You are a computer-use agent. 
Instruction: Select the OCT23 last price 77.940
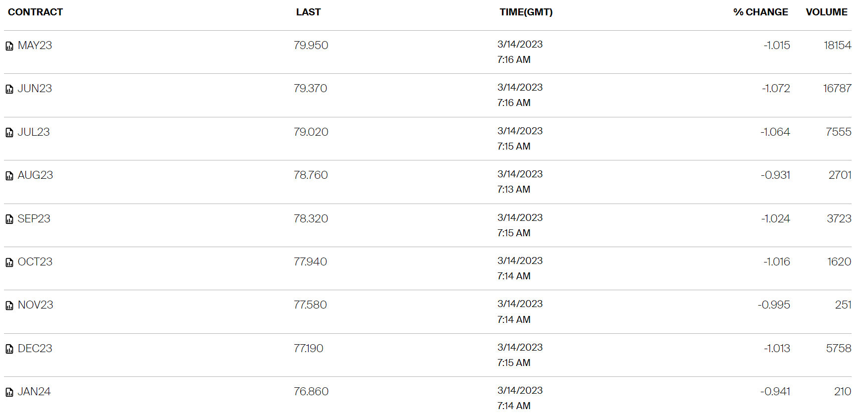pos(310,261)
